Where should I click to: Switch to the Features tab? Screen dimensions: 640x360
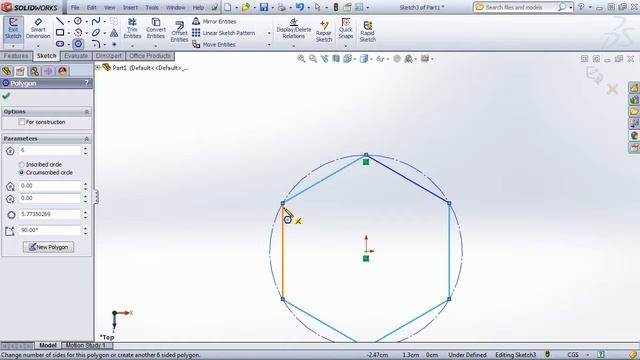pyautogui.click(x=16, y=56)
